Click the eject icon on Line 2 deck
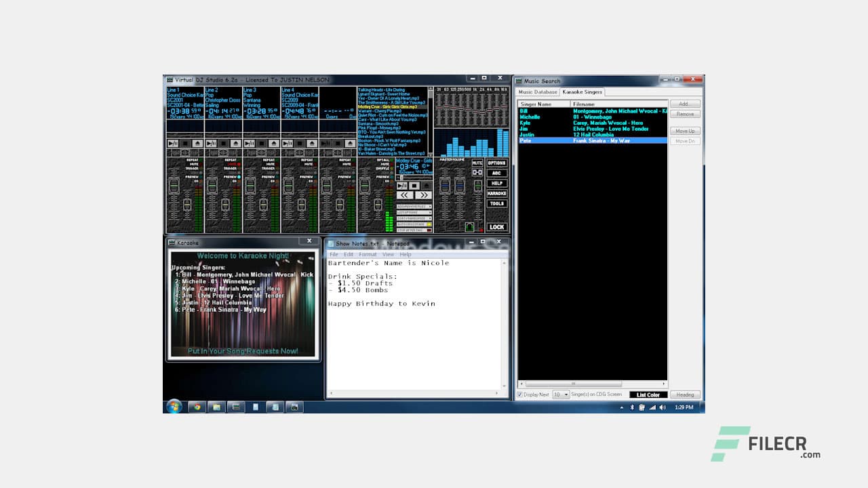Image resolution: width=868 pixels, height=488 pixels. coord(235,143)
